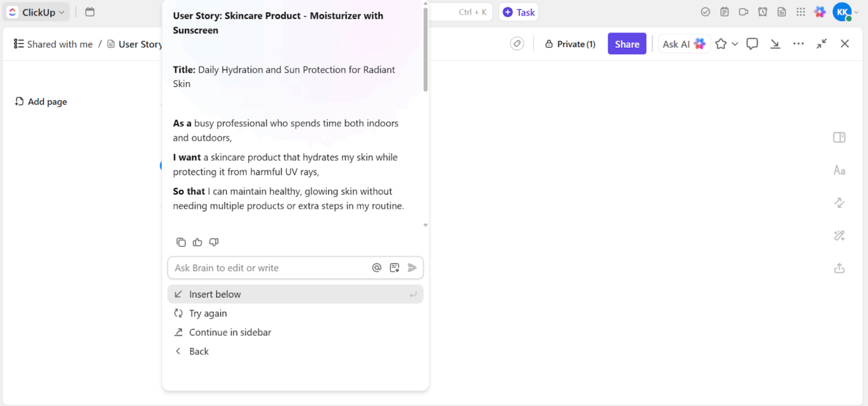Open the notepad icon near the top right
The width and height of the screenshot is (868, 406).
point(724,12)
